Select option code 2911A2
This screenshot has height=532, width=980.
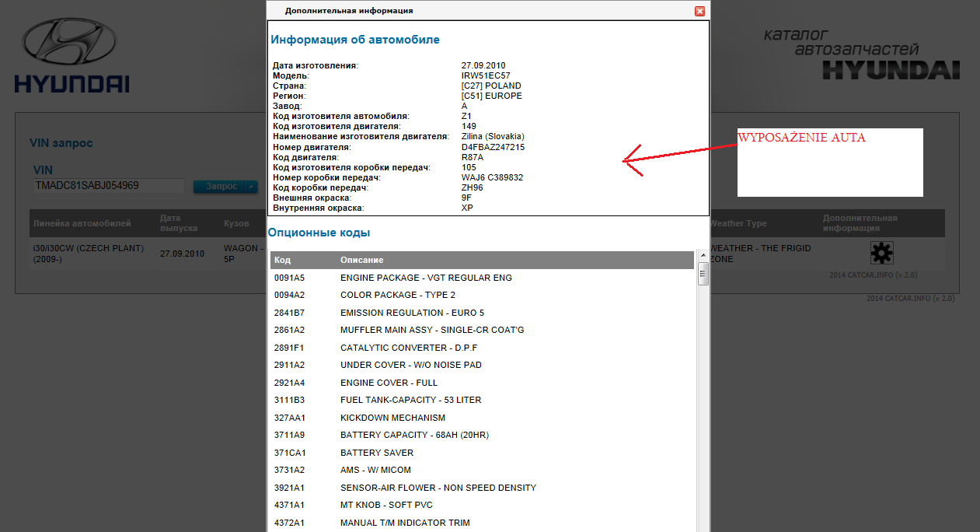[289, 365]
